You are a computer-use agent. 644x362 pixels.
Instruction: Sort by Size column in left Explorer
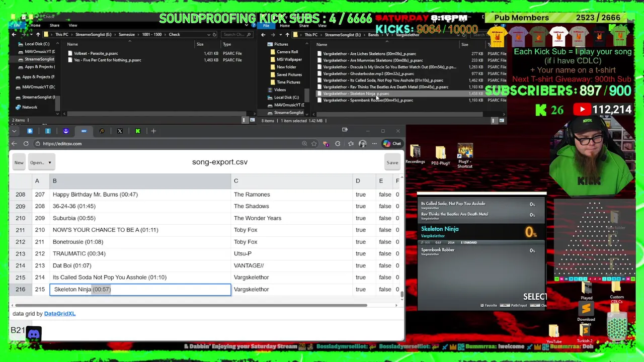(200, 44)
